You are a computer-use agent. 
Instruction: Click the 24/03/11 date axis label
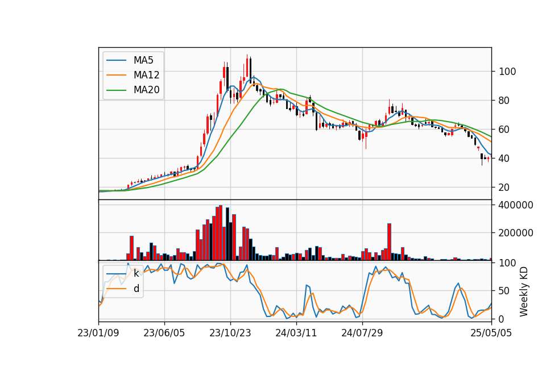tap(296, 333)
